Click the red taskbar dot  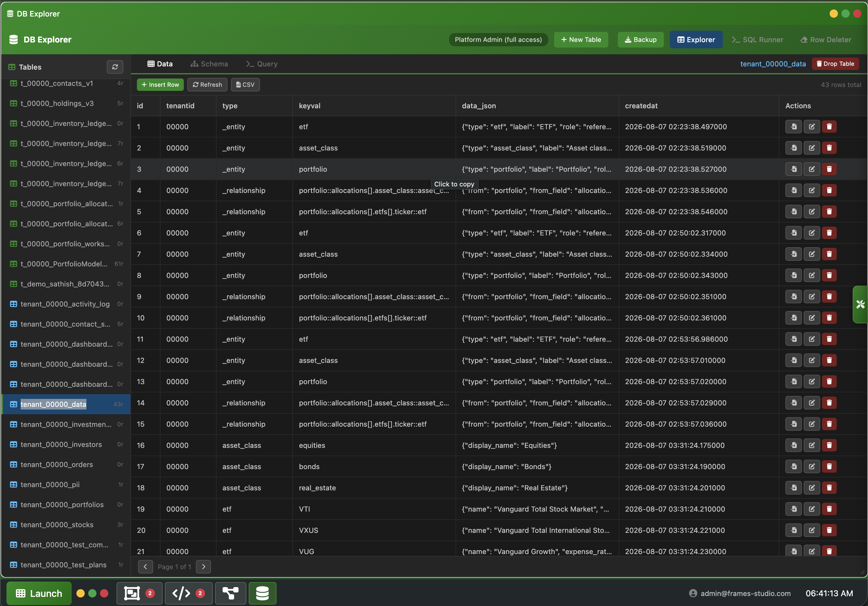tap(104, 593)
